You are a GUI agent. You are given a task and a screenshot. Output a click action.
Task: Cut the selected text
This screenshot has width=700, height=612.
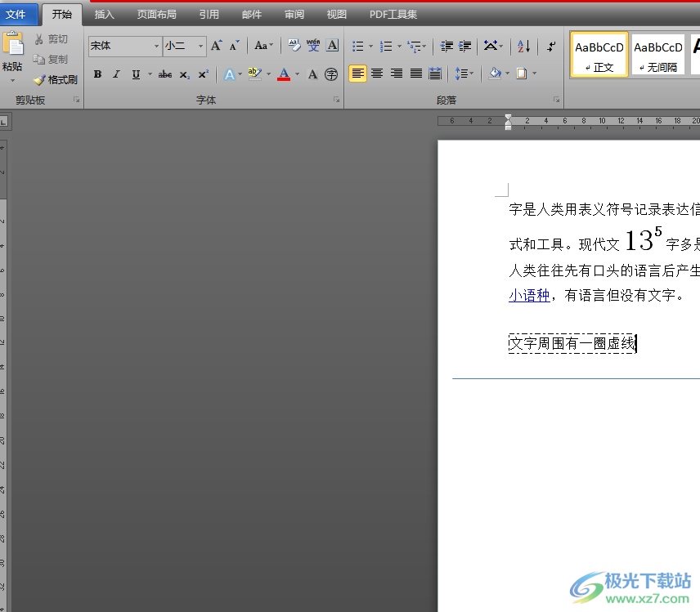click(x=51, y=39)
